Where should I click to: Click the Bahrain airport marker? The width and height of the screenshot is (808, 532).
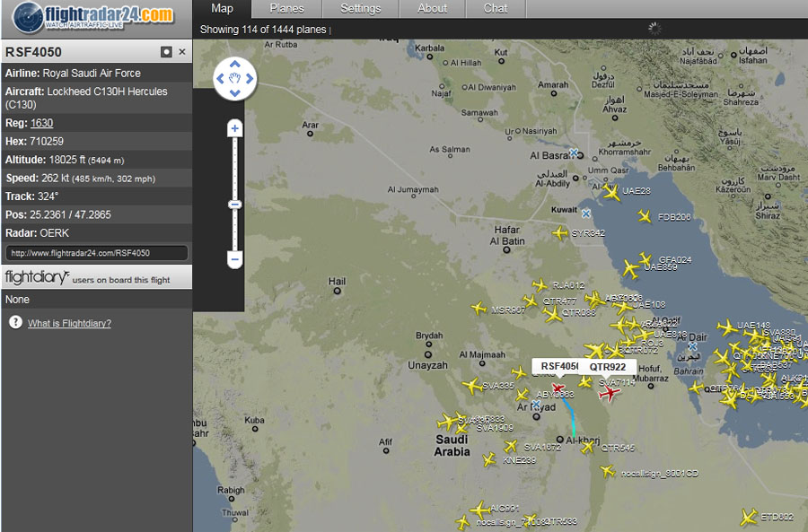692,346
